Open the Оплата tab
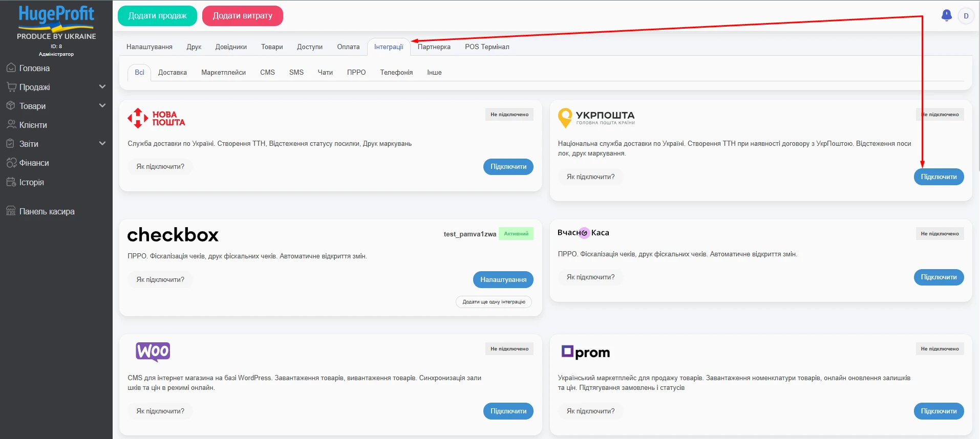 (348, 47)
